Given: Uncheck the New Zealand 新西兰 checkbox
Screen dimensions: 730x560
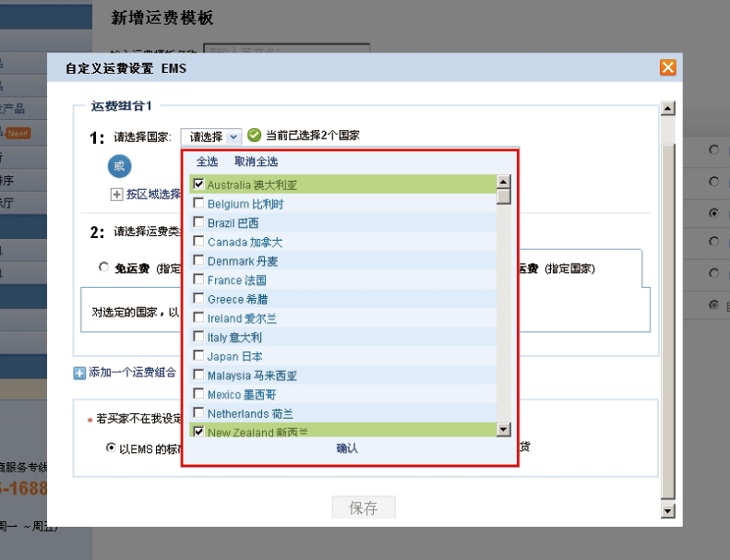Looking at the screenshot, I should pos(198,432).
